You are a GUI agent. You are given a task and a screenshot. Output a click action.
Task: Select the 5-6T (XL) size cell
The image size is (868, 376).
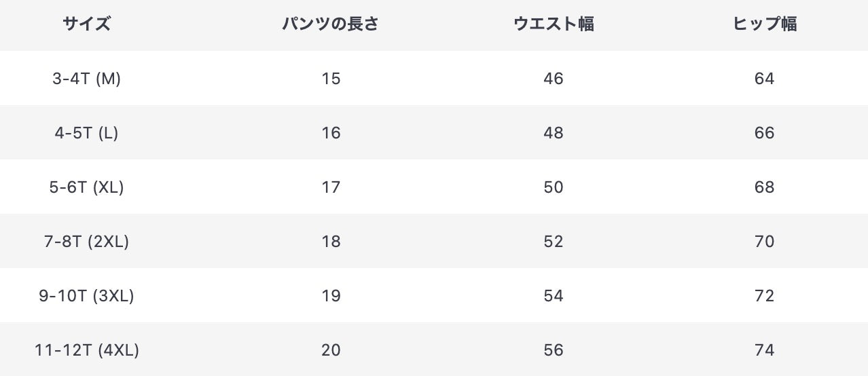click(86, 187)
